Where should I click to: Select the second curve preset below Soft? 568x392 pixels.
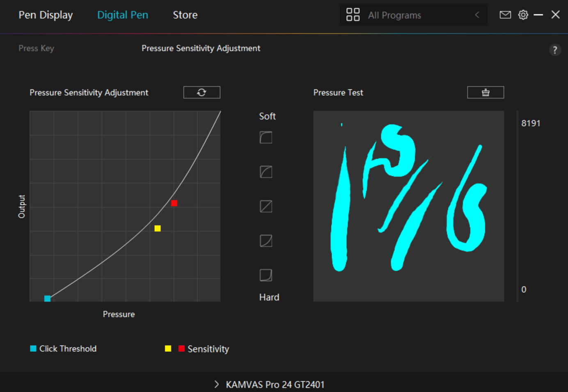point(266,172)
